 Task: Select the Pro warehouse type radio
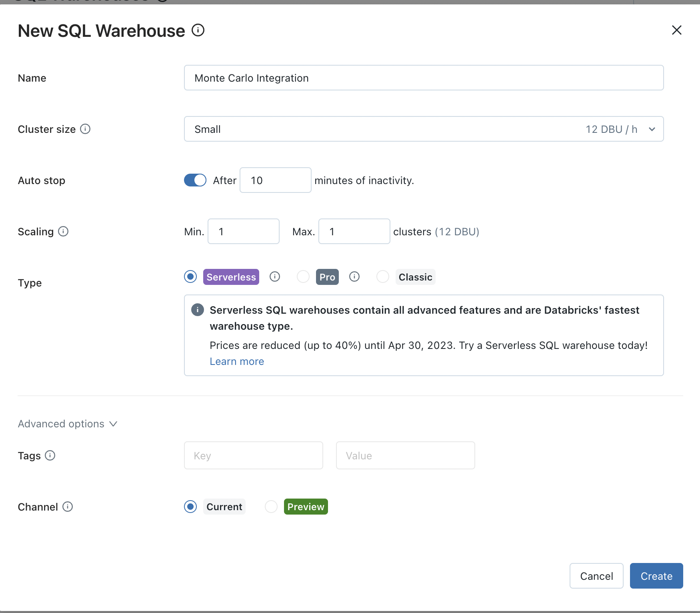pyautogui.click(x=303, y=276)
